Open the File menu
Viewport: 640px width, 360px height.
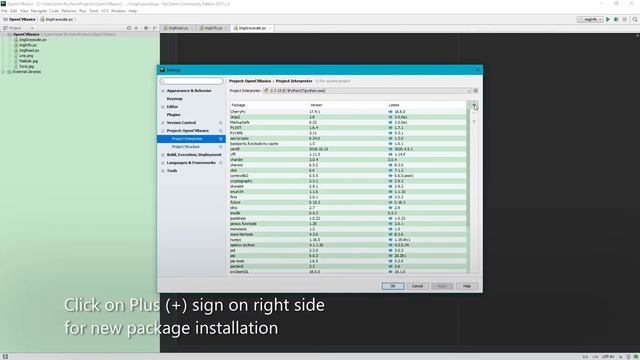(x=4, y=11)
